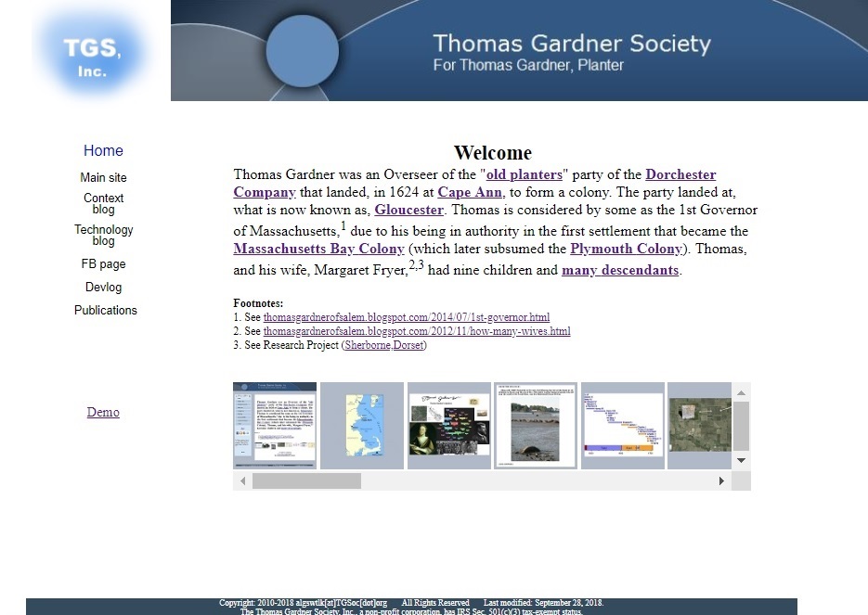Image resolution: width=868 pixels, height=615 pixels.
Task: Open the 1st-governor blogspot footnote link
Action: click(406, 317)
